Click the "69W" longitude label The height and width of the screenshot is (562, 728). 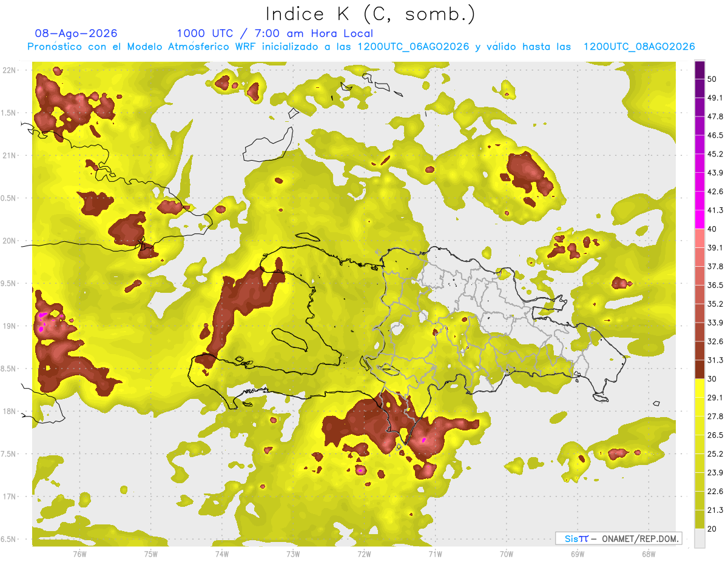point(578,554)
